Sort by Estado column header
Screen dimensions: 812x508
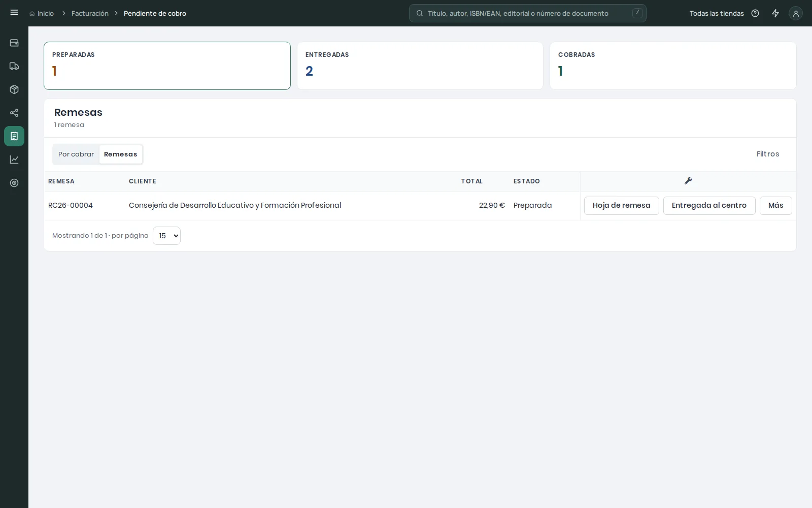(526, 181)
